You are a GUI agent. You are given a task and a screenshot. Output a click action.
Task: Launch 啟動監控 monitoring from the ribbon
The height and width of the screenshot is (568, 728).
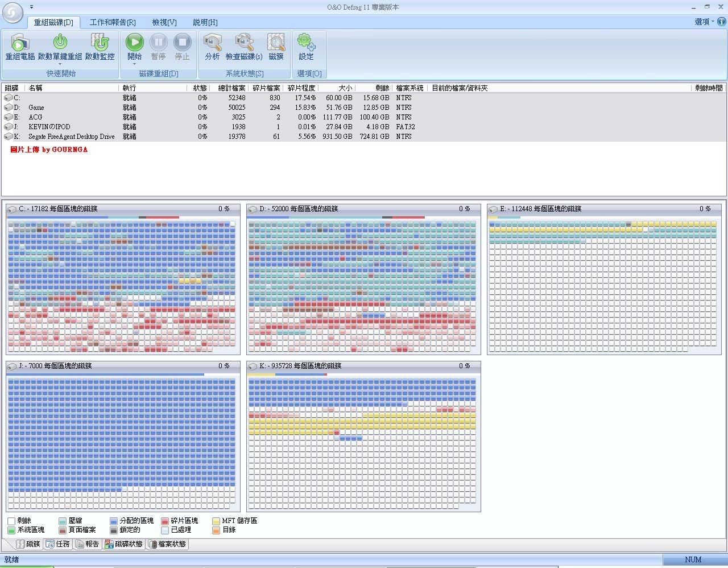coord(100,43)
